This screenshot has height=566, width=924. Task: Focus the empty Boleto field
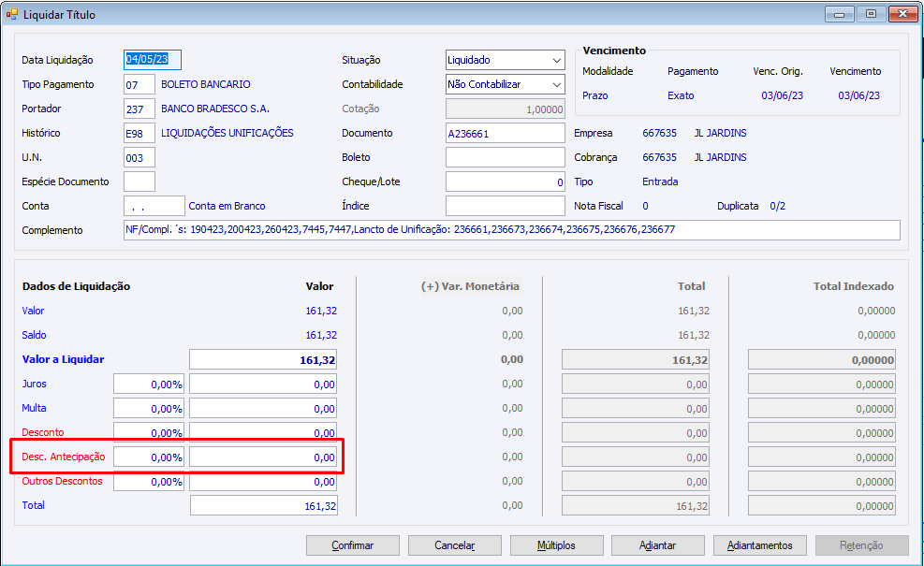click(x=505, y=157)
